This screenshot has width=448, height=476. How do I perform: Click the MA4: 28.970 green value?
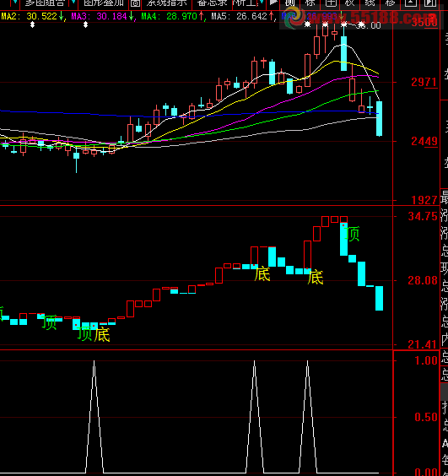pos(170,16)
